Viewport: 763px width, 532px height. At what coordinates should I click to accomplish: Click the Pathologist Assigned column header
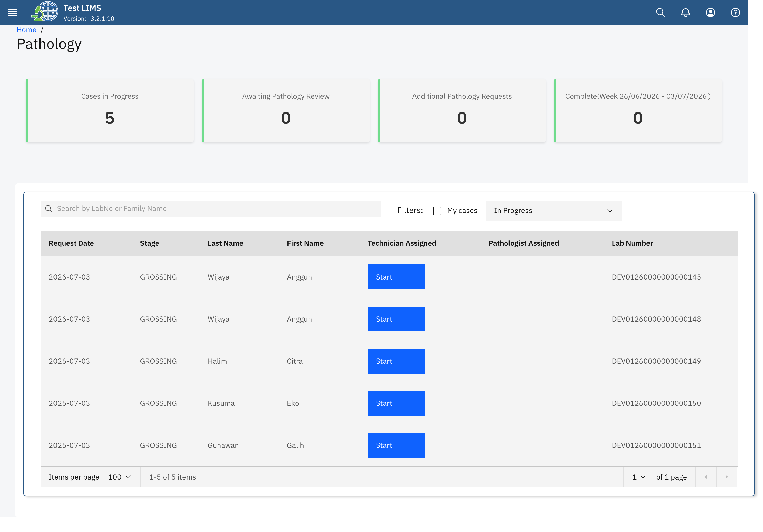click(x=523, y=243)
